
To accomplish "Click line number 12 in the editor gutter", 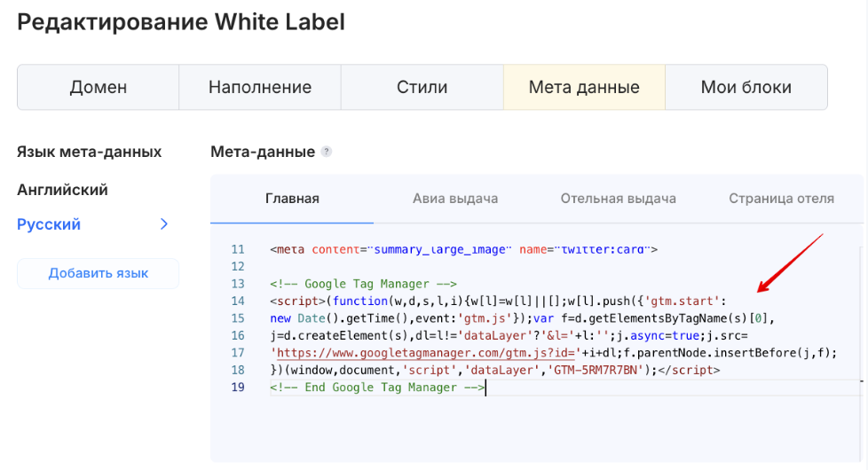I will 238,267.
